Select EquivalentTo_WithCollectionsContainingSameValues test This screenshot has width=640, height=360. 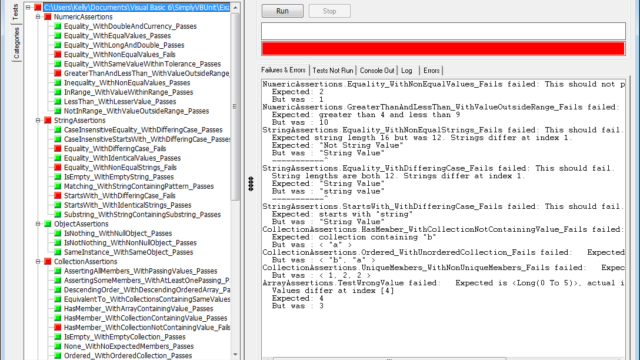point(147,299)
